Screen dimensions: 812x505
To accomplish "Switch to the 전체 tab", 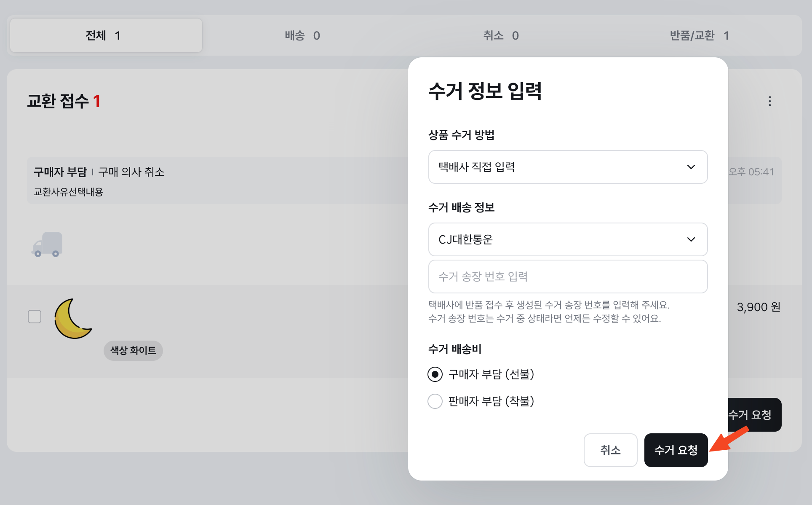I will 106,35.
